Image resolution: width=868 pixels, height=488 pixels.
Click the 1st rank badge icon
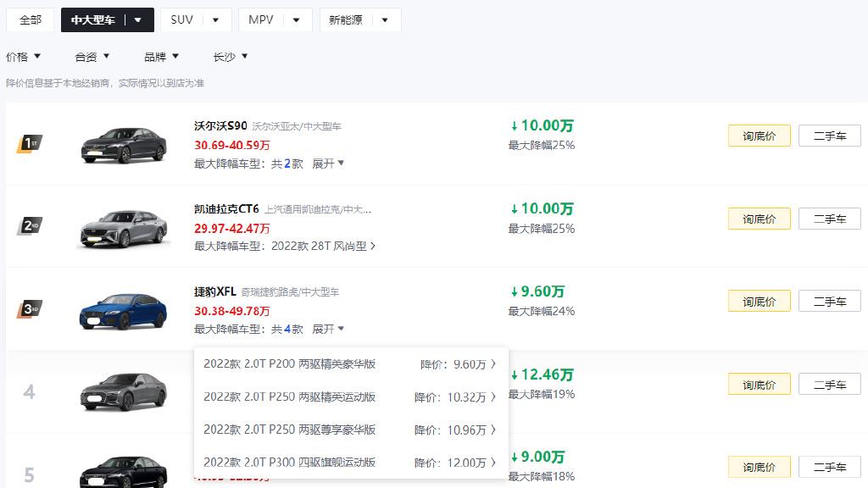click(x=30, y=144)
